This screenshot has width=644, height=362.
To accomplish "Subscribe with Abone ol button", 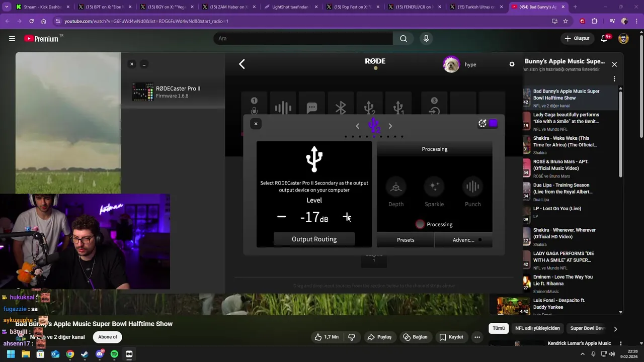I will pyautogui.click(x=108, y=337).
